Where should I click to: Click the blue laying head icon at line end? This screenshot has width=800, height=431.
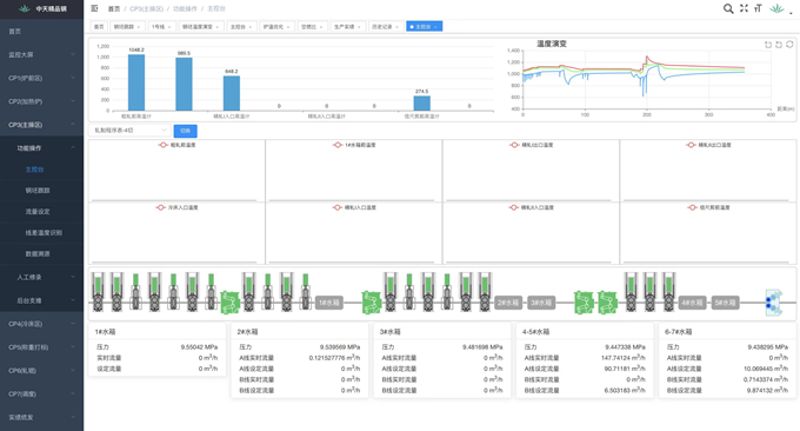coord(773,302)
